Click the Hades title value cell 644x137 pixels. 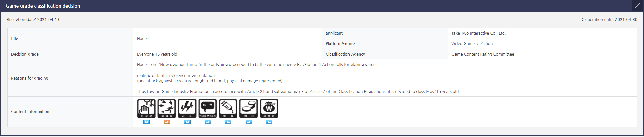228,38
